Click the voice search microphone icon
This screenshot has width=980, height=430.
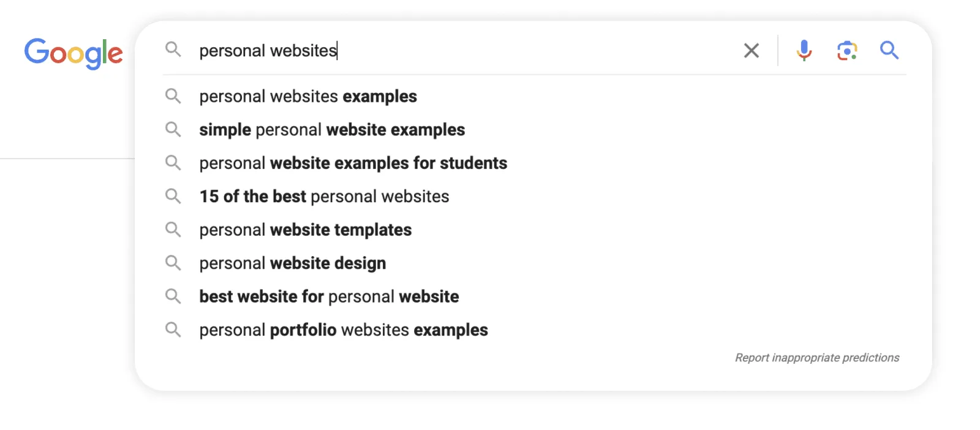tap(804, 50)
